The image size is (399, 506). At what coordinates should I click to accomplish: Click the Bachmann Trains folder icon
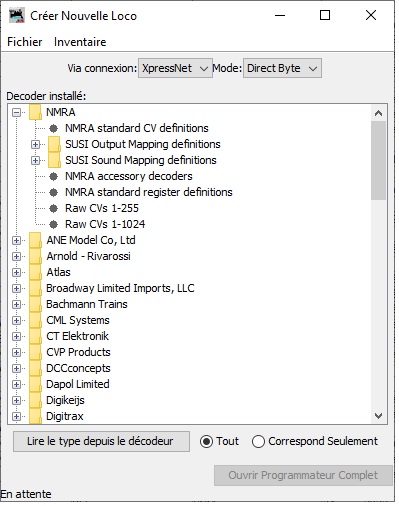point(35,304)
